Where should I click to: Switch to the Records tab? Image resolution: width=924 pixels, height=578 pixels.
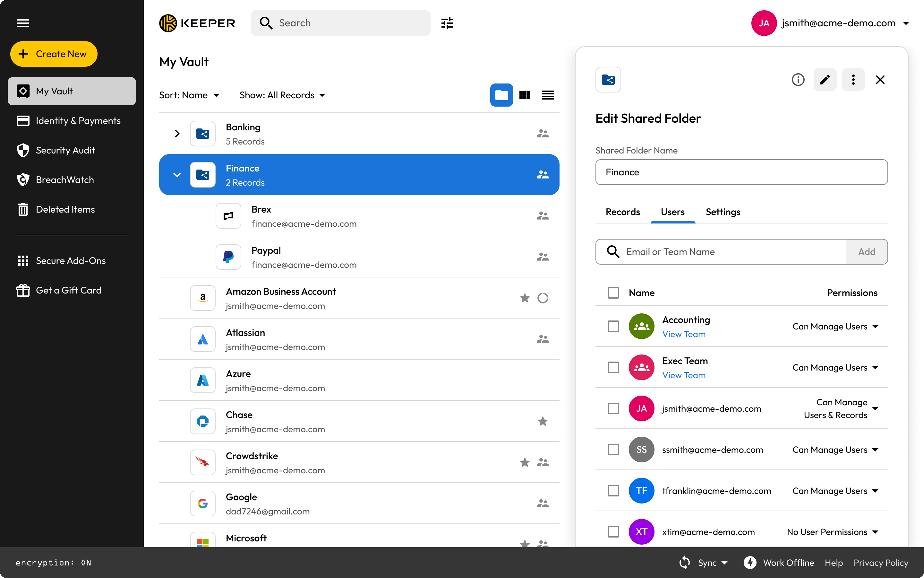tap(622, 212)
